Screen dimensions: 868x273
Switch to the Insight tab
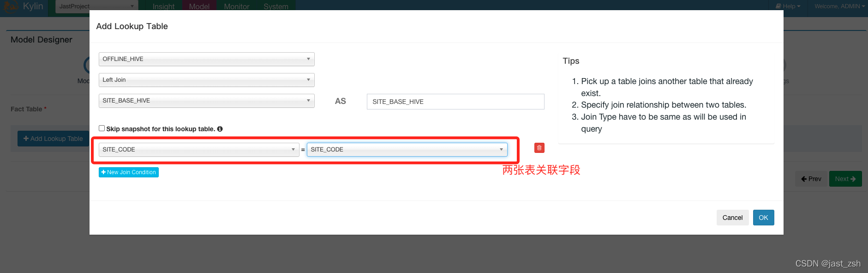pos(163,6)
